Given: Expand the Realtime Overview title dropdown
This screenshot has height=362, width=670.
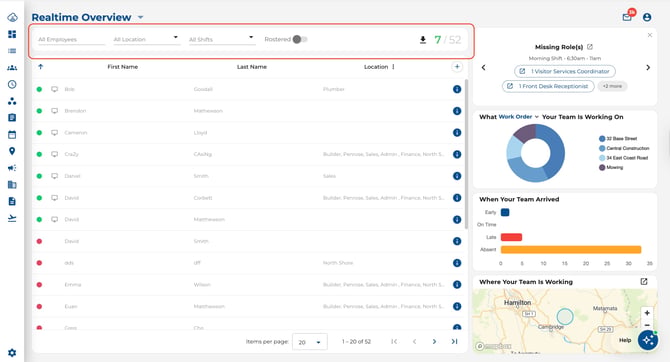Looking at the screenshot, I should [141, 18].
